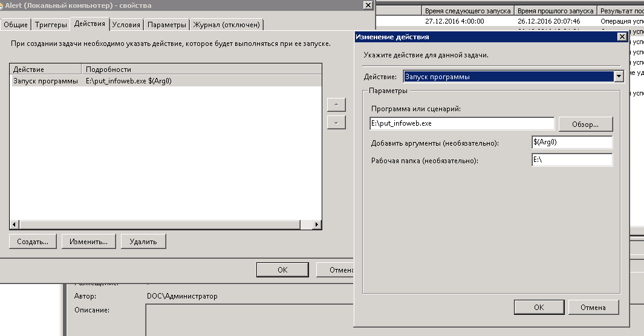Switch to the Общие tab
Screen dimensions: 644x336
(x=16, y=25)
